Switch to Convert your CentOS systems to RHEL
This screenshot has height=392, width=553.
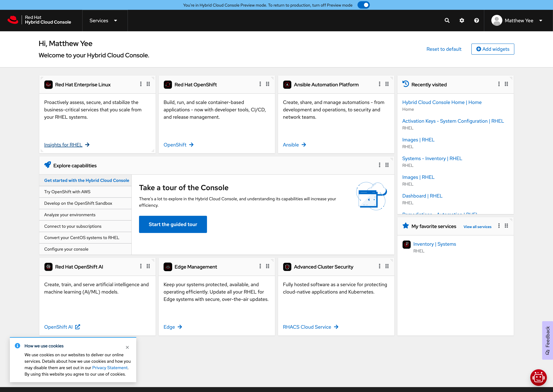tap(81, 238)
